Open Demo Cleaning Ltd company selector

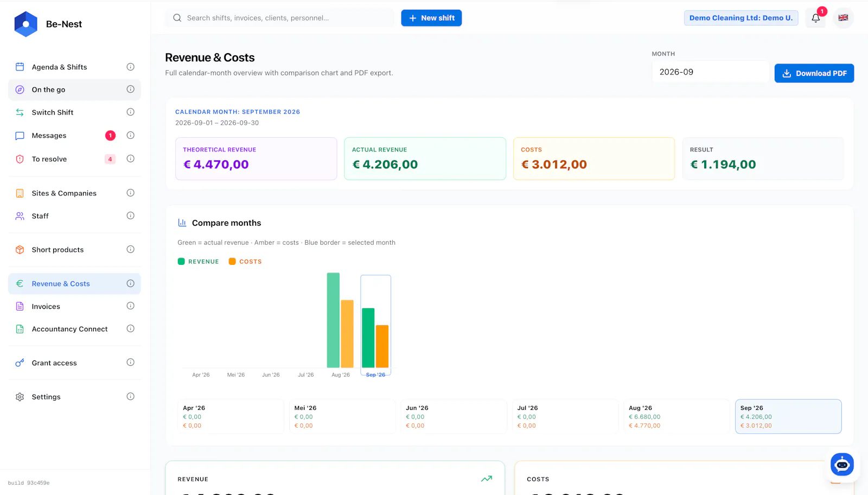[x=741, y=18]
